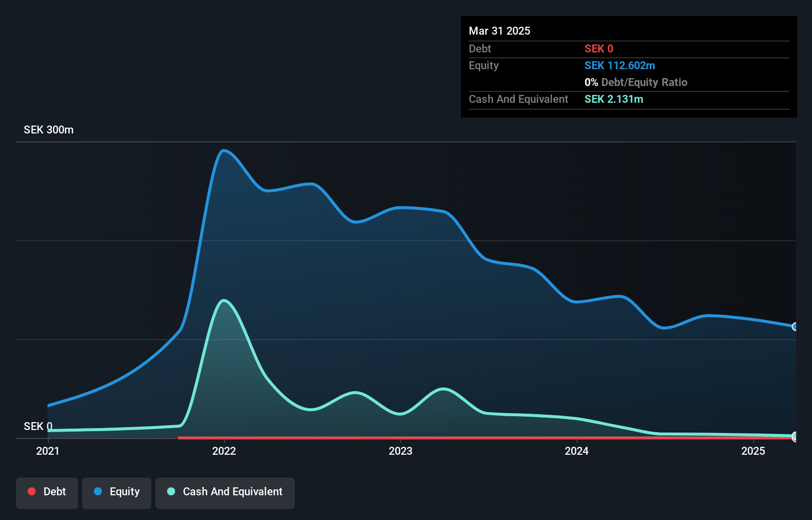This screenshot has width=812, height=520.
Task: Click the Debt row label in the tooltip
Action: tap(480, 49)
